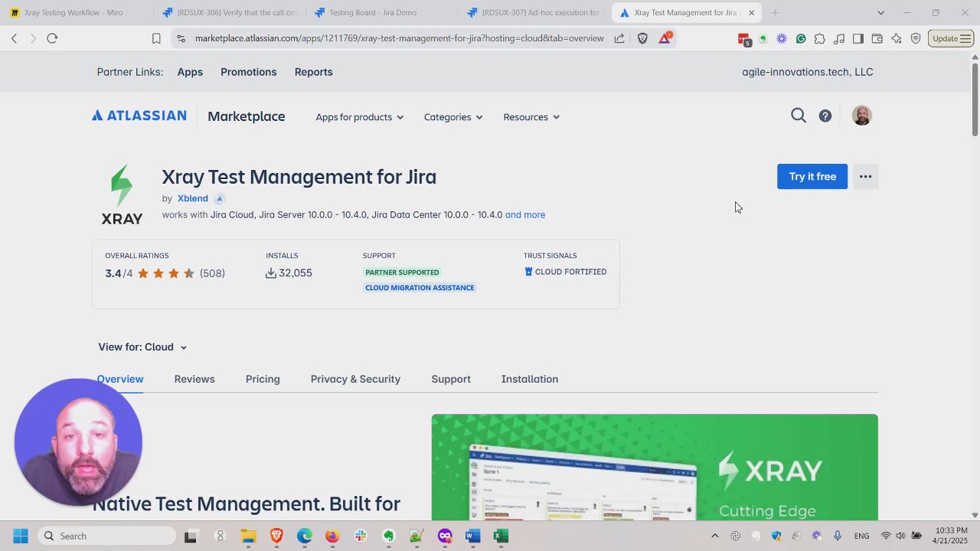This screenshot has height=551, width=980.
Task: Switch to the Pricing tab
Action: pyautogui.click(x=263, y=379)
